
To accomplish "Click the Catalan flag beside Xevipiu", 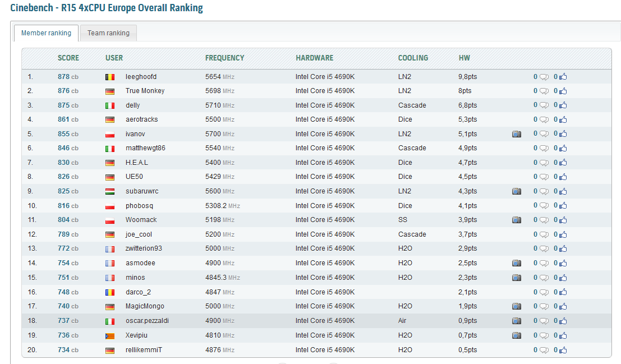I will coord(110,336).
